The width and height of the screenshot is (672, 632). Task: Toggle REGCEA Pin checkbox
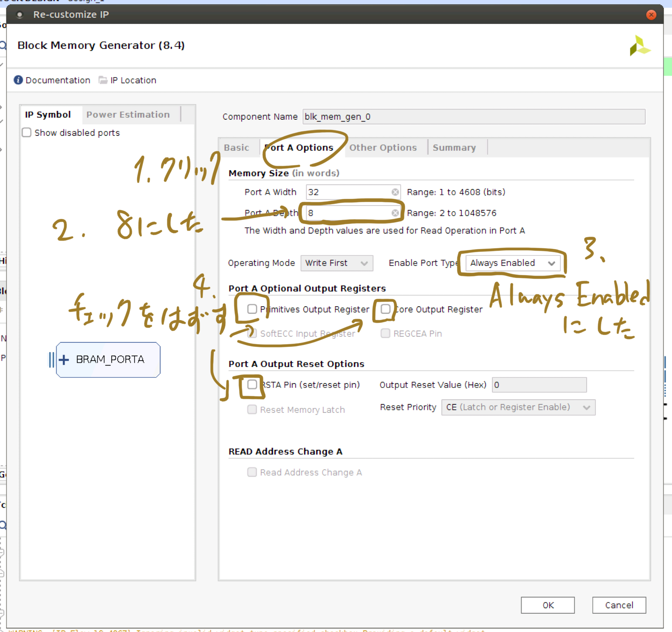(385, 333)
